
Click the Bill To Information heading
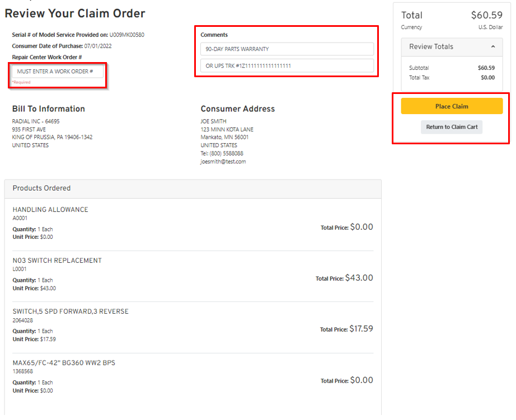tap(49, 109)
